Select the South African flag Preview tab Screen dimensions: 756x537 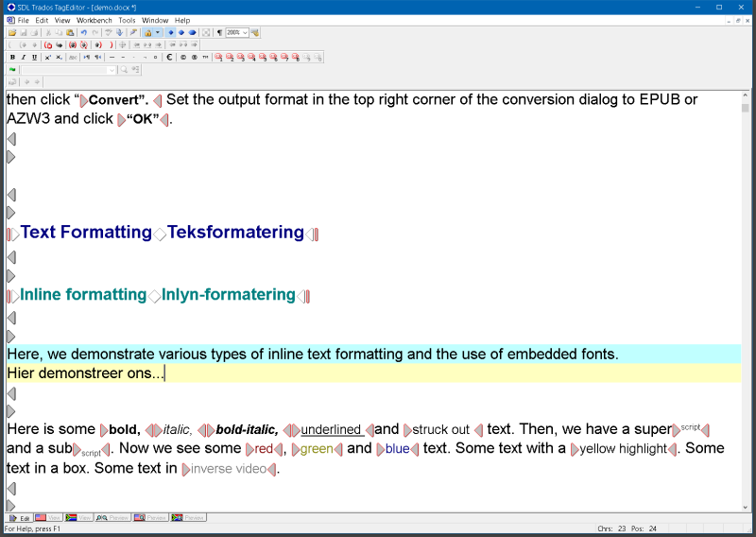pyautogui.click(x=188, y=518)
